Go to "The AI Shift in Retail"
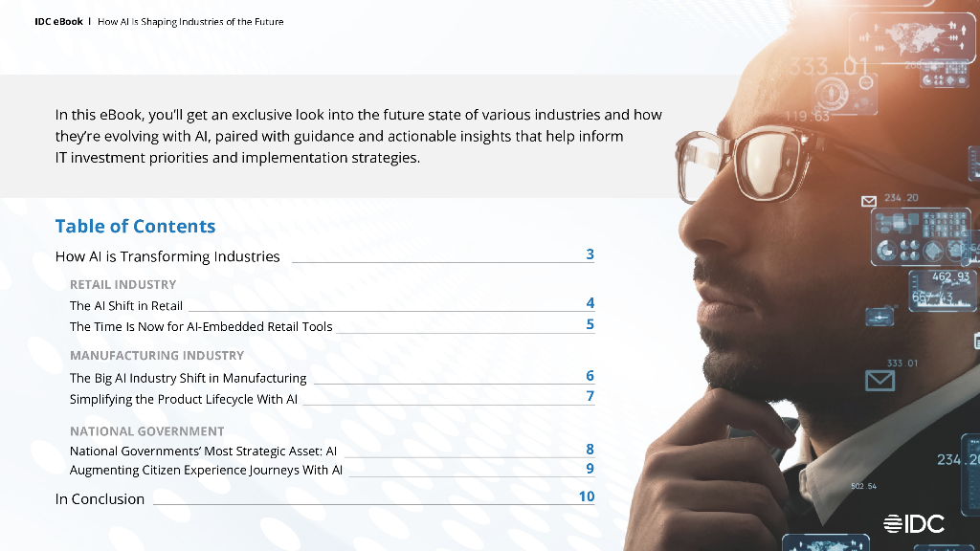 pyautogui.click(x=126, y=306)
